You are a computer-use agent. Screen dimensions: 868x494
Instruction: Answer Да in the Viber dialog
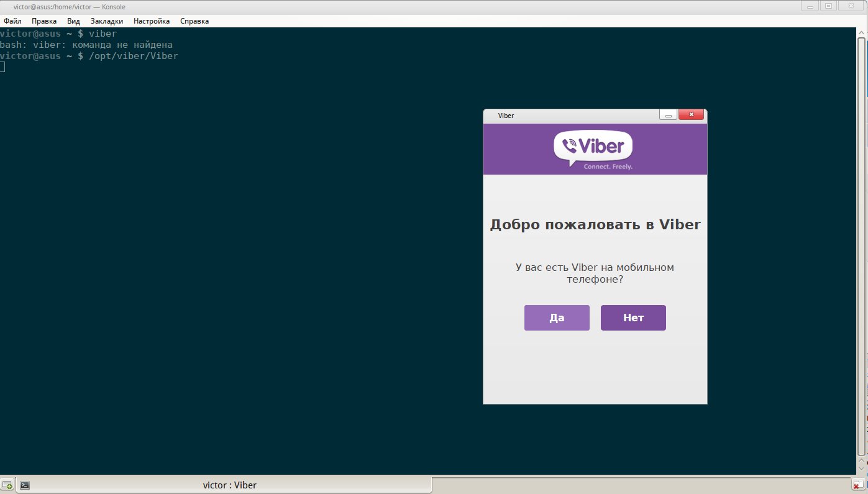coord(557,318)
